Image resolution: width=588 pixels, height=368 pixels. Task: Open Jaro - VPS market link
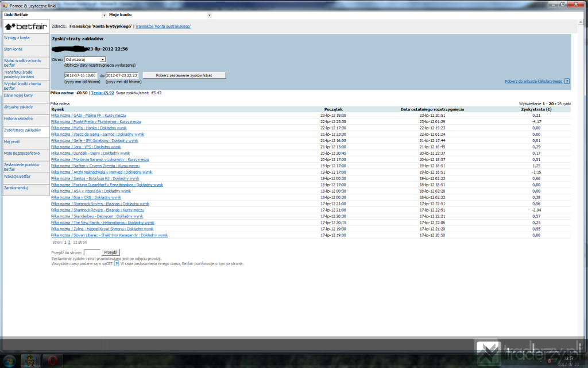[x=86, y=147]
